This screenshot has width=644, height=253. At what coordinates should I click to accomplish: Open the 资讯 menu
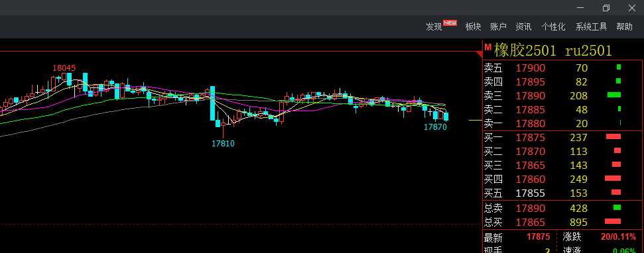coord(524,27)
